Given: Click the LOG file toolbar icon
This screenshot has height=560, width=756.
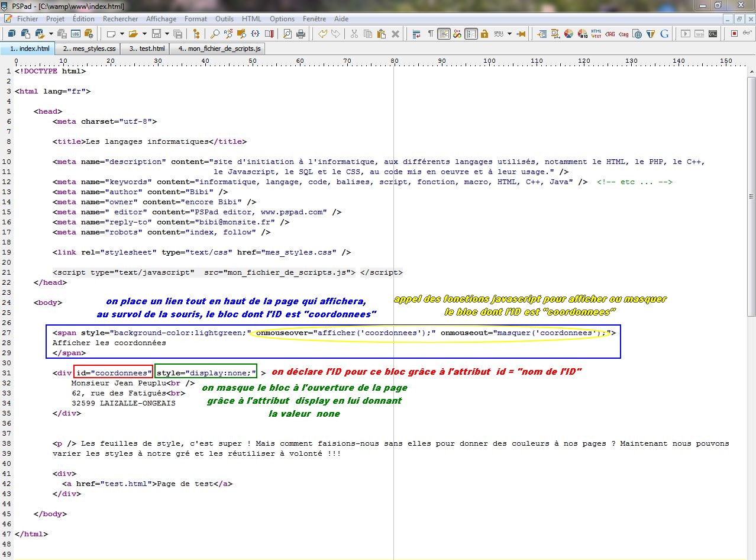Looking at the screenshot, I should (x=76, y=34).
